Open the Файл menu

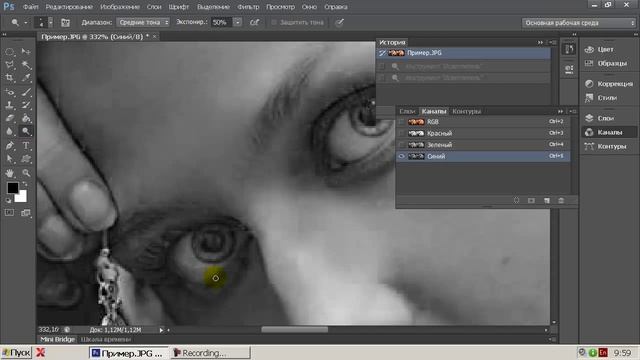(x=31, y=7)
